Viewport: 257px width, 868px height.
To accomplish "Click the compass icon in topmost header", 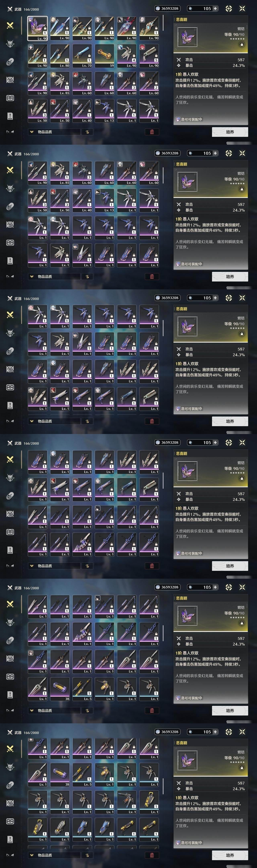I will (x=229, y=8).
